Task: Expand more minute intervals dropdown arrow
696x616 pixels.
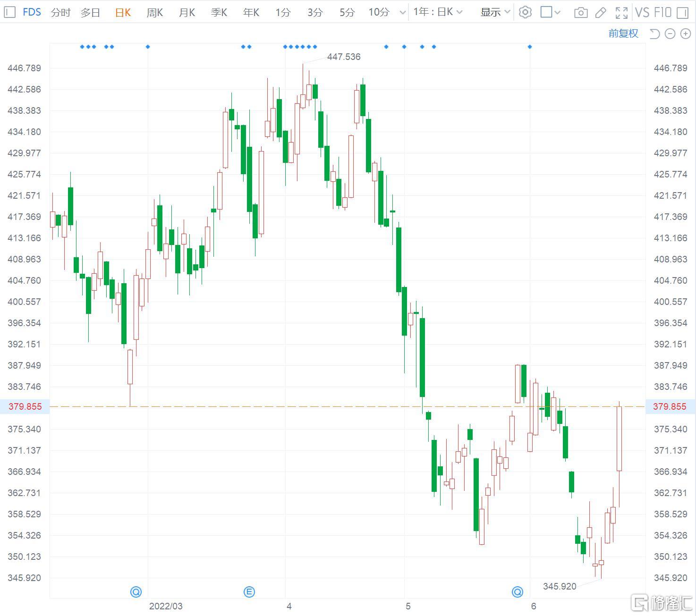Action: [402, 12]
